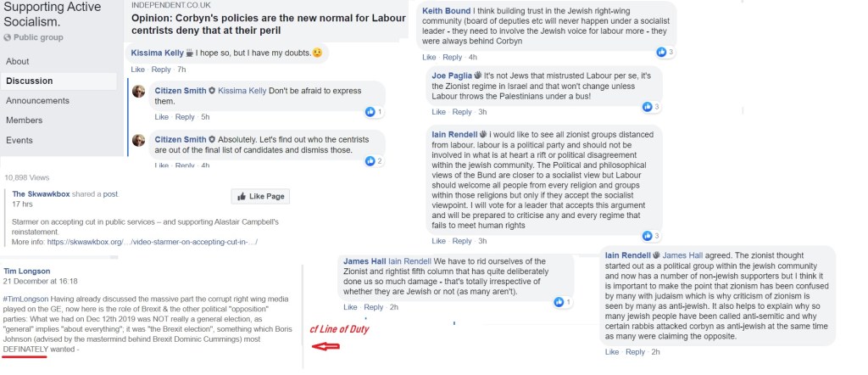Open Citizen Smith's profile picture on first reply

point(139,92)
